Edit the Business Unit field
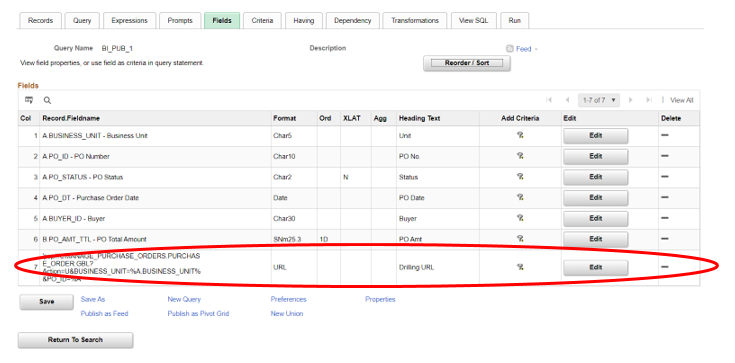Screen dimensions: 735x363 tap(595, 136)
